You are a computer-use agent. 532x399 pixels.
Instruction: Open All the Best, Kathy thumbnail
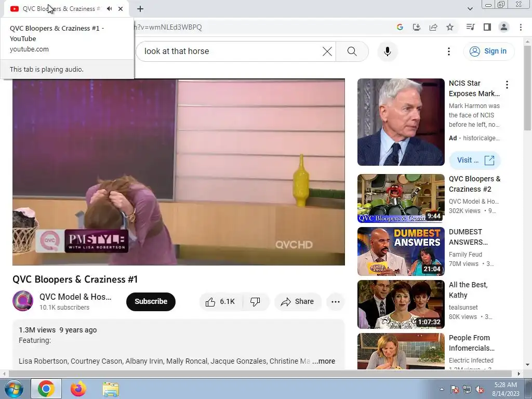coord(401,304)
